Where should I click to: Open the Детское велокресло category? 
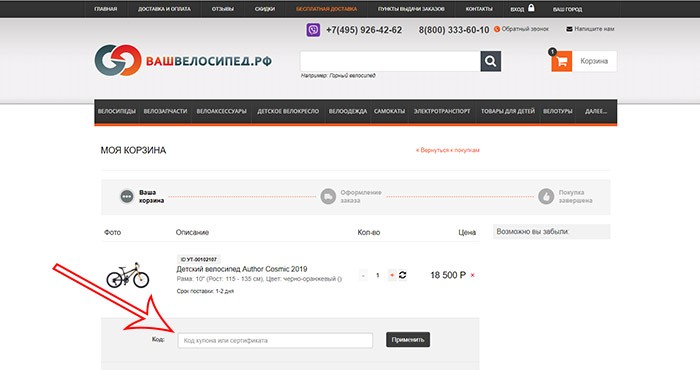click(288, 111)
